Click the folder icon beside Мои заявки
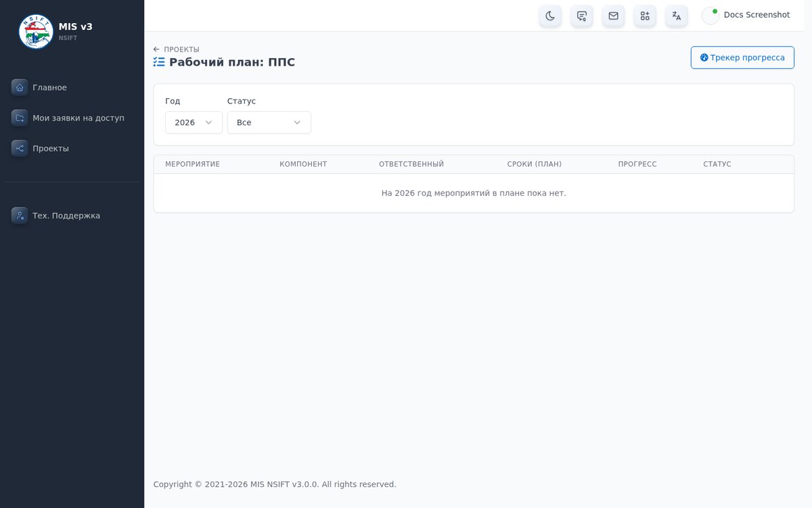Image resolution: width=812 pixels, height=508 pixels. (20, 118)
